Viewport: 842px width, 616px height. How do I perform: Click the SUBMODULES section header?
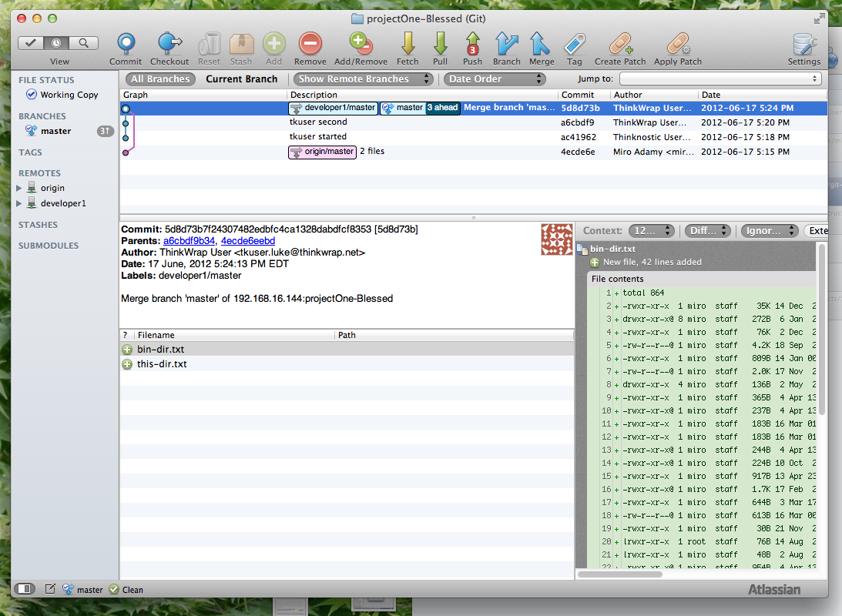pos(49,246)
